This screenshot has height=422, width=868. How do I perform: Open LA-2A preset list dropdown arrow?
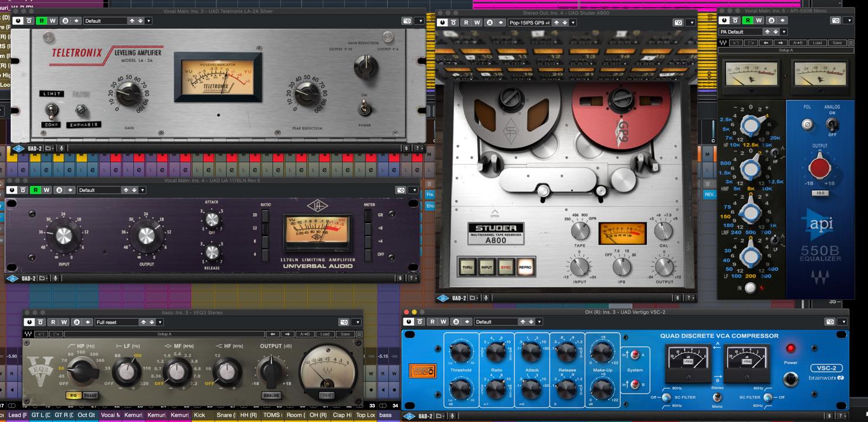pos(148,21)
